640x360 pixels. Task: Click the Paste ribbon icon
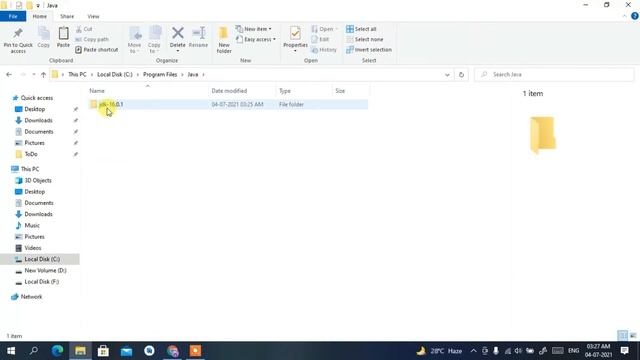(63, 33)
